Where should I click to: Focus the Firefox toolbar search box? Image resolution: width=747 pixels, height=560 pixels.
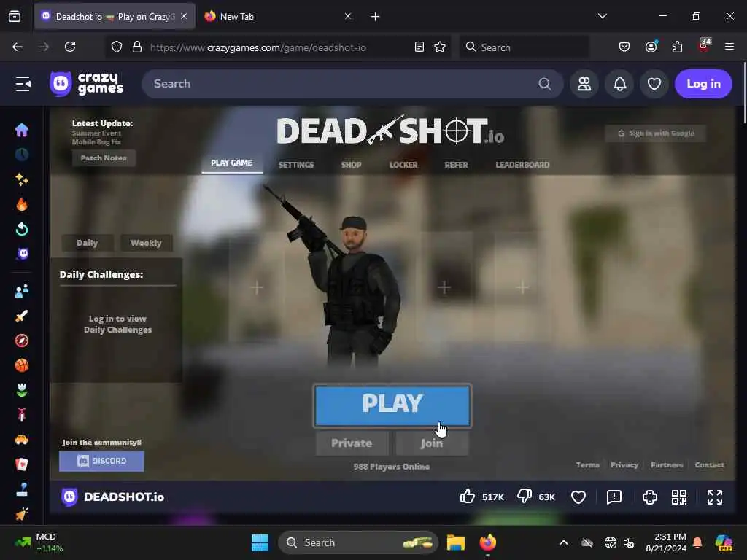(x=524, y=47)
